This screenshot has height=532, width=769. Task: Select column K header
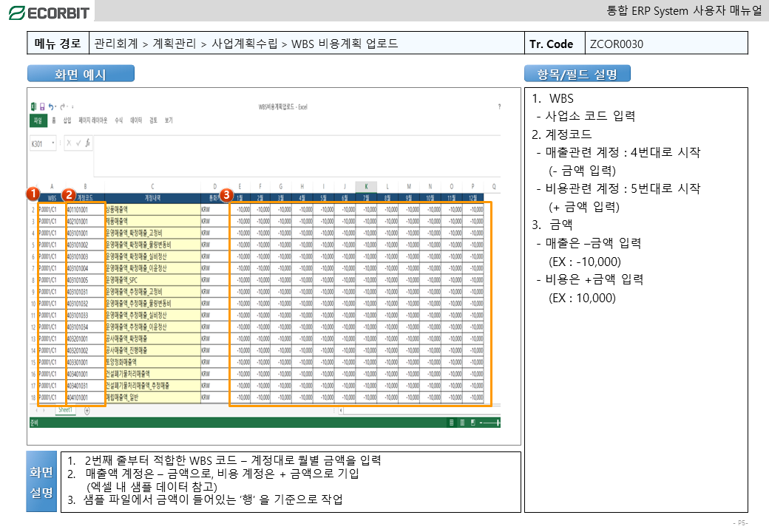(366, 187)
